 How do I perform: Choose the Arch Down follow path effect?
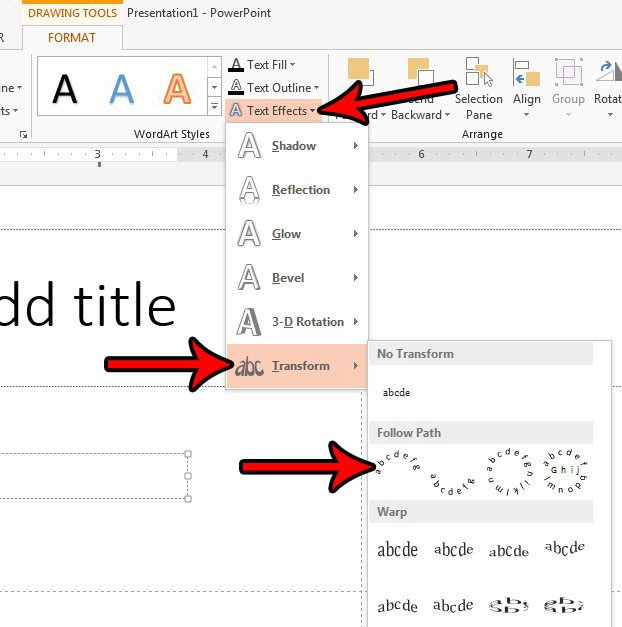453,485
